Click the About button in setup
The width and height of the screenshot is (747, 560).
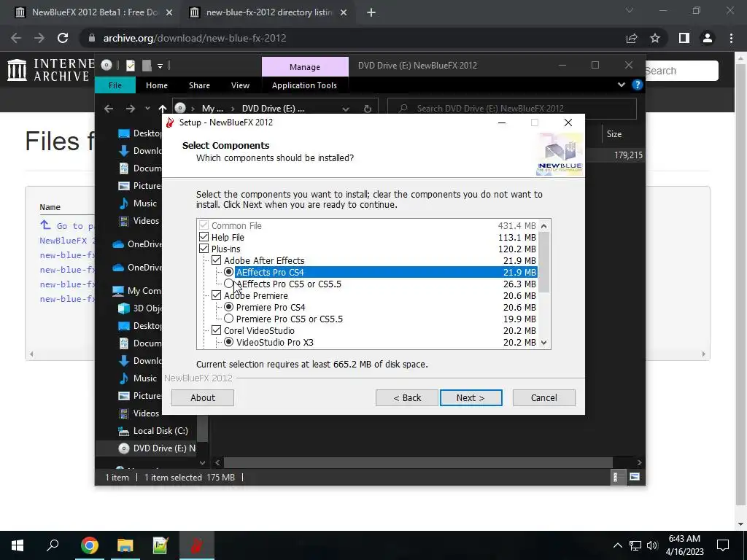coord(203,397)
